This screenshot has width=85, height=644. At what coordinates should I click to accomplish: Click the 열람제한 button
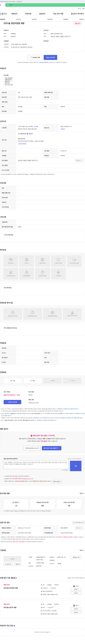tap(17, 564)
